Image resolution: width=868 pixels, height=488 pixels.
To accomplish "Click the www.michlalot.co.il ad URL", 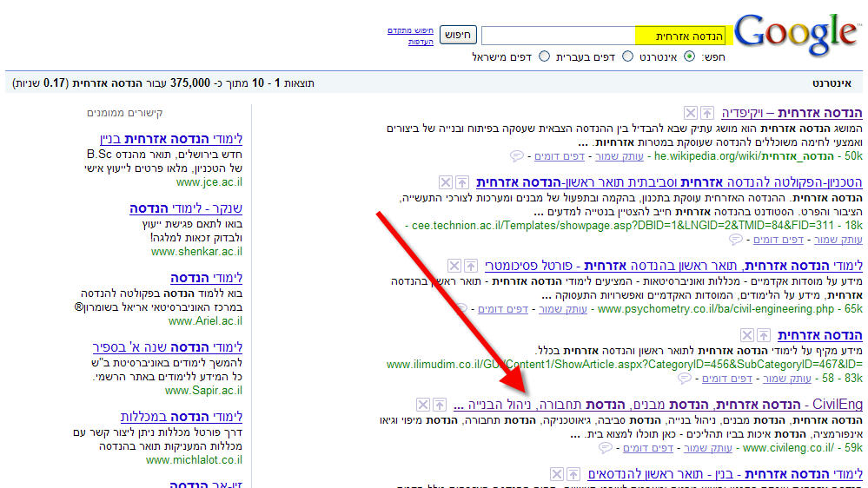I will 195,460.
